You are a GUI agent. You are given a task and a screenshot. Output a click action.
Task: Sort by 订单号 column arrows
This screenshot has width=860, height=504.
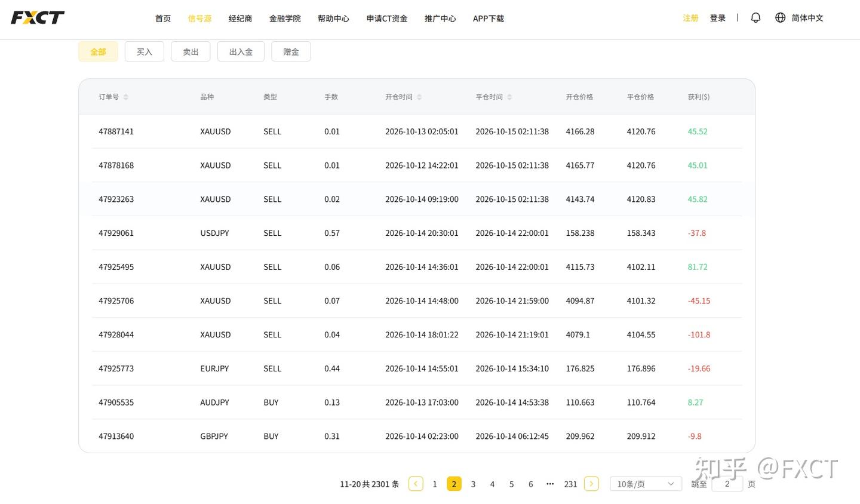pyautogui.click(x=126, y=97)
